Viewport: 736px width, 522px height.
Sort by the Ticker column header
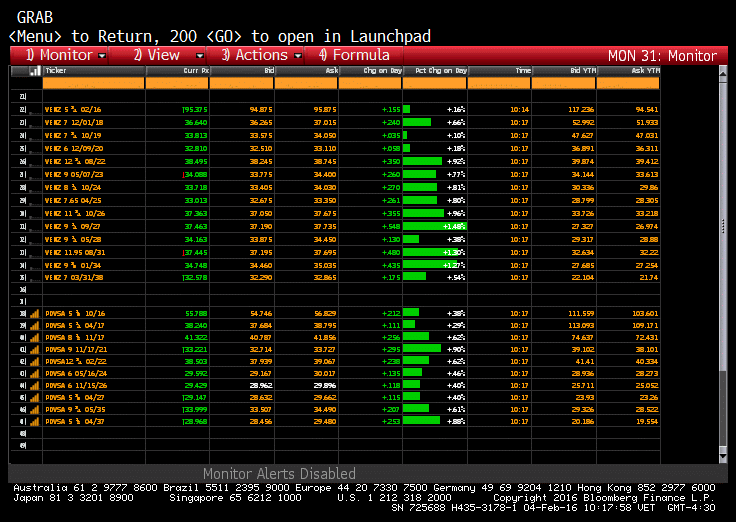[x=93, y=71]
